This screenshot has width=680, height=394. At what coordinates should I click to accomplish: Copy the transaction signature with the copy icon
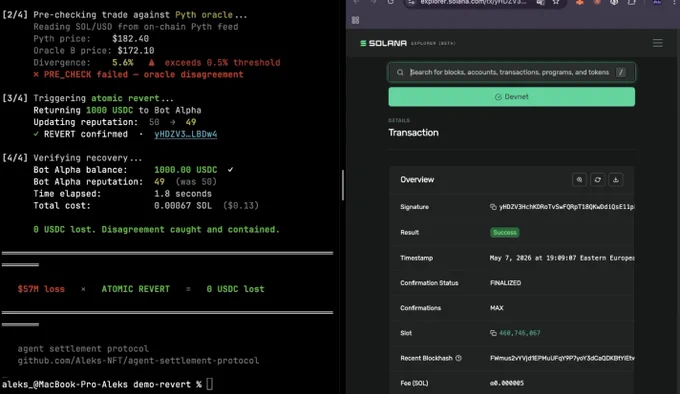(493, 207)
